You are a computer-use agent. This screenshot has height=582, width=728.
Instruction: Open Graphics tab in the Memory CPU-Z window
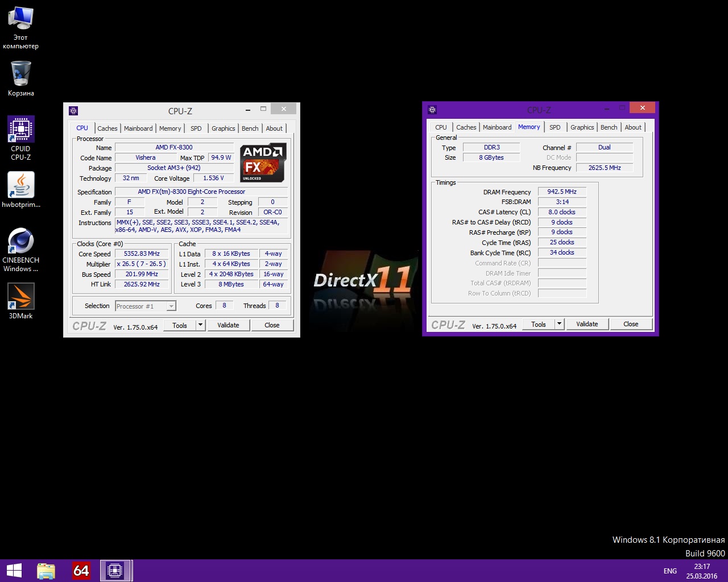tap(582, 127)
